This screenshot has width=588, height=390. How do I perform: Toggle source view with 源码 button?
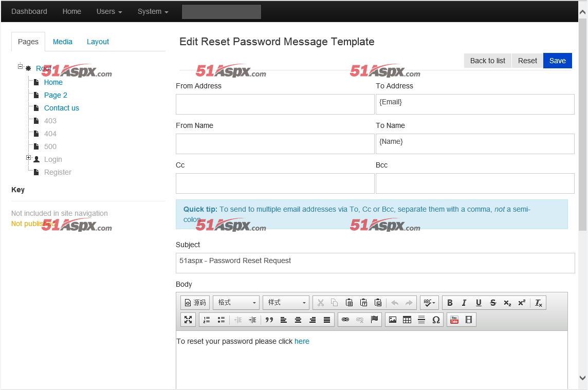(195, 303)
